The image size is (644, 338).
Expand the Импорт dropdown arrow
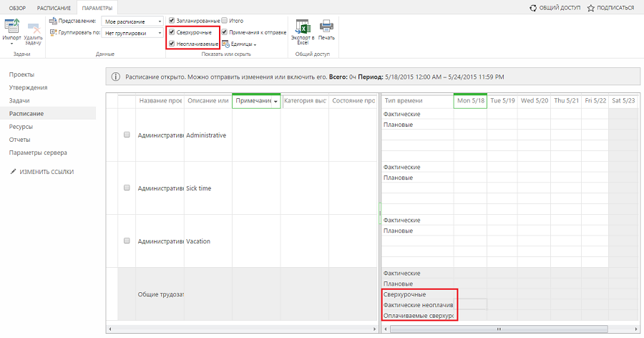pyautogui.click(x=11, y=43)
